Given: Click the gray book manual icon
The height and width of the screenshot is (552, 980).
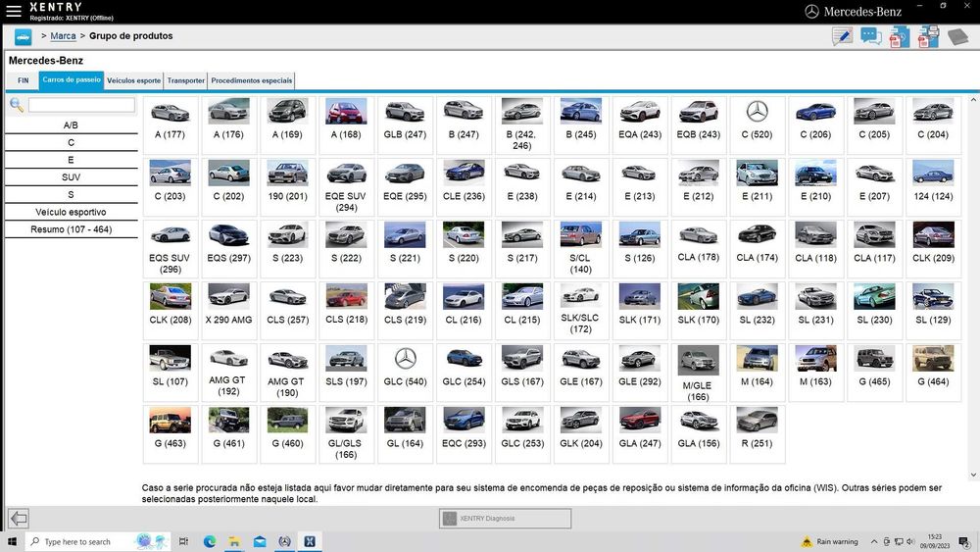Looking at the screenshot, I should coord(957,37).
